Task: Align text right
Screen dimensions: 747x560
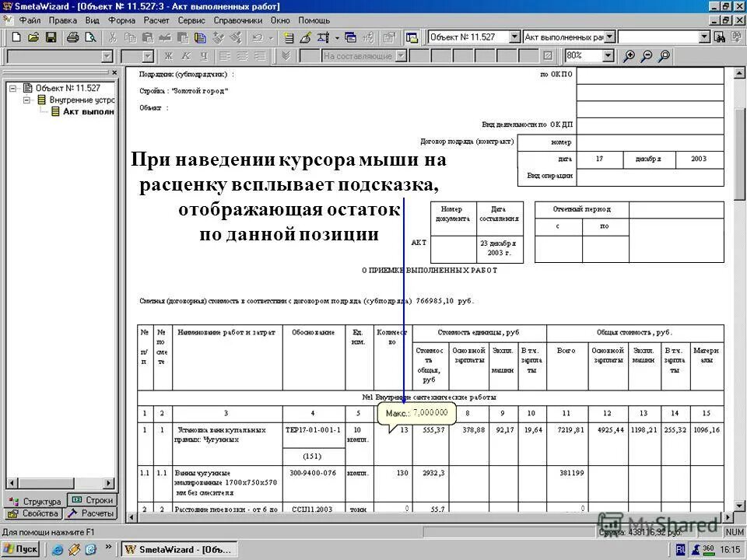Action: [x=260, y=56]
